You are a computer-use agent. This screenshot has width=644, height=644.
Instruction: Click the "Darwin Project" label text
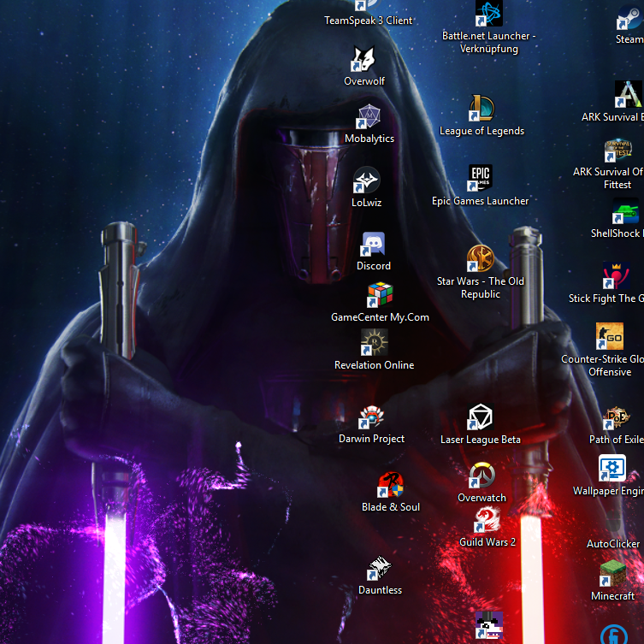click(x=371, y=439)
